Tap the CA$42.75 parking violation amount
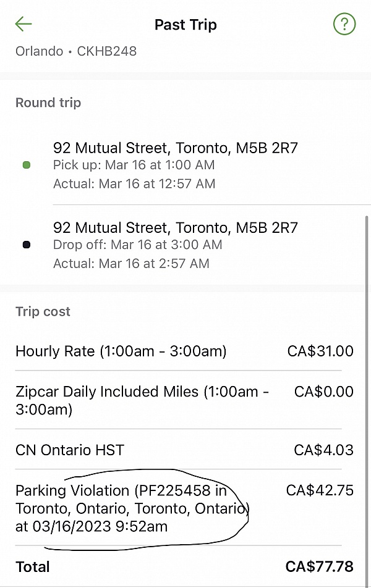371x588 pixels. pos(320,490)
